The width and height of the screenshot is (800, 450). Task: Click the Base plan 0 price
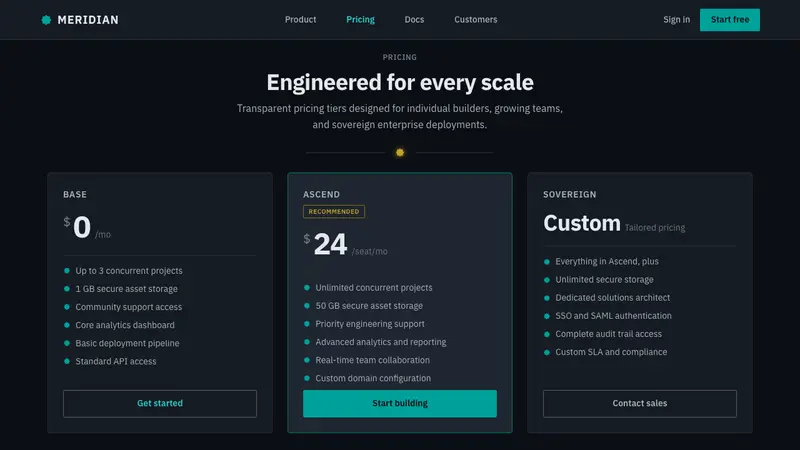82,227
